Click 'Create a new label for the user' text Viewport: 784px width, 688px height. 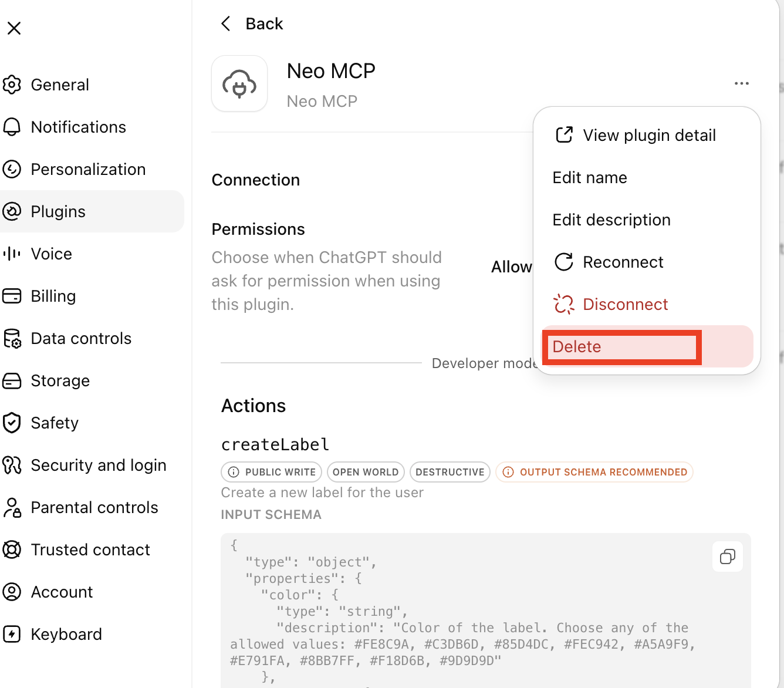point(322,493)
